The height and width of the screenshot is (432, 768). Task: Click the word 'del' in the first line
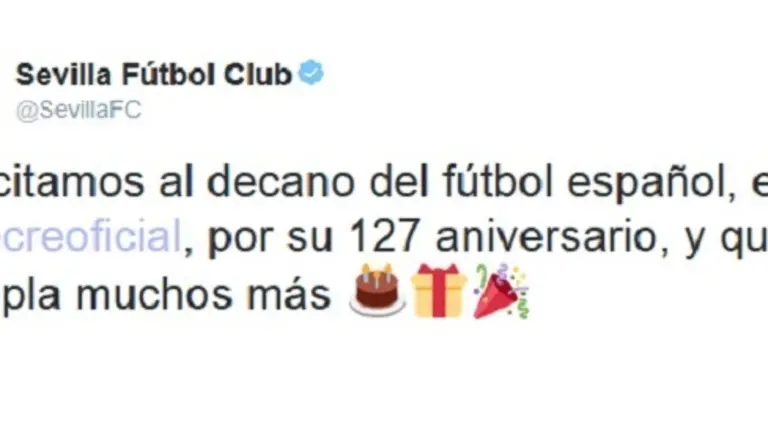(399, 182)
